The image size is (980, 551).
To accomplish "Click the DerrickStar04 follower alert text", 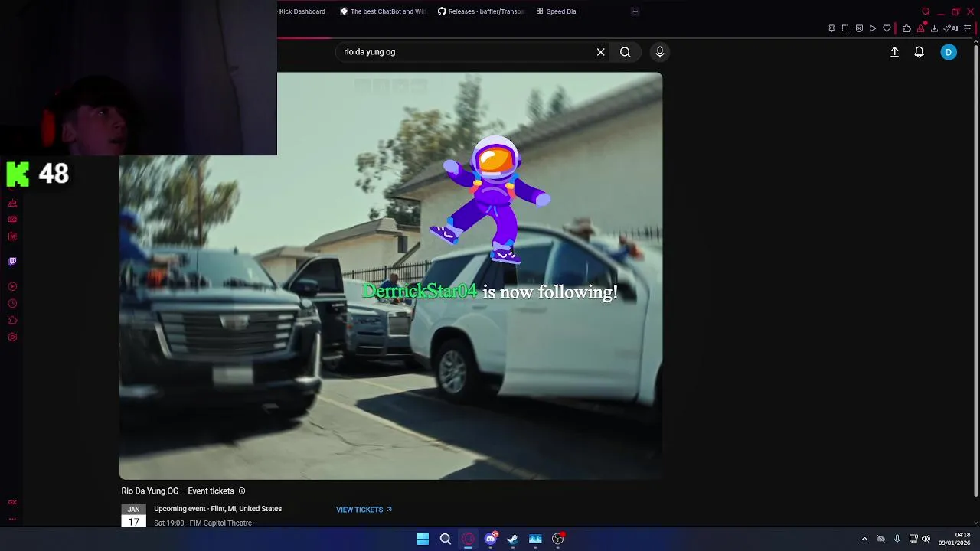I will coord(490,292).
